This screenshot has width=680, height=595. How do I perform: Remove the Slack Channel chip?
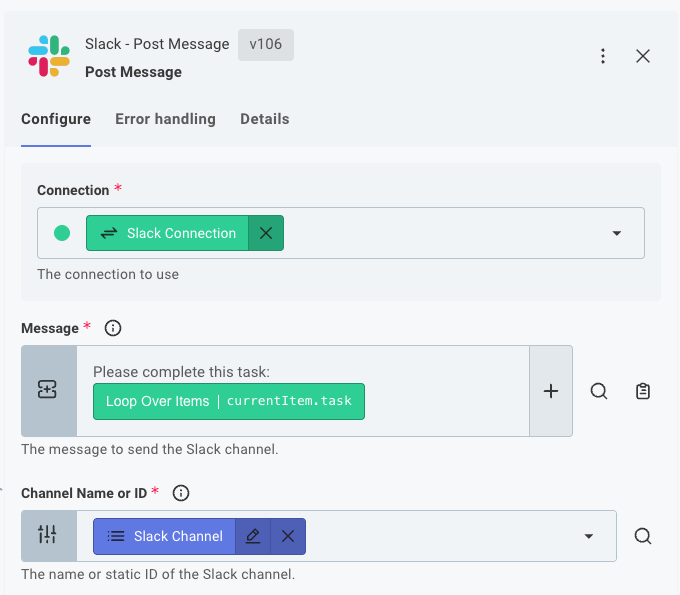click(x=288, y=536)
